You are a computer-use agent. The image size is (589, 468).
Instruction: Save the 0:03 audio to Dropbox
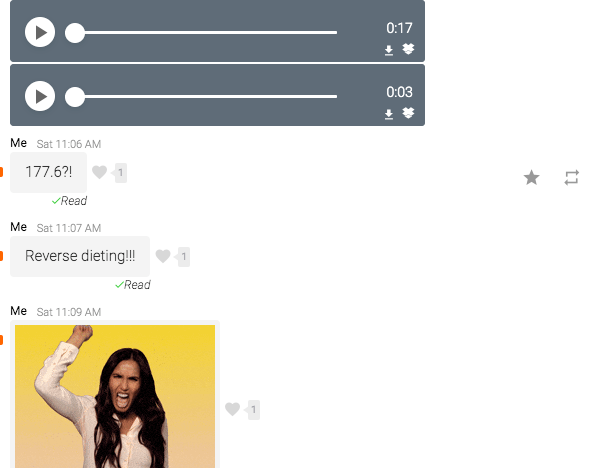pyautogui.click(x=408, y=113)
